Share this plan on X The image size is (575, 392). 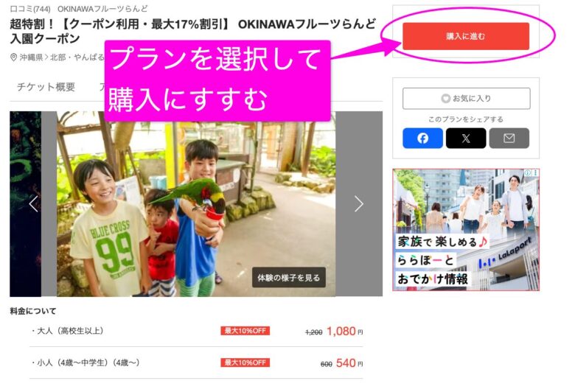(x=466, y=138)
